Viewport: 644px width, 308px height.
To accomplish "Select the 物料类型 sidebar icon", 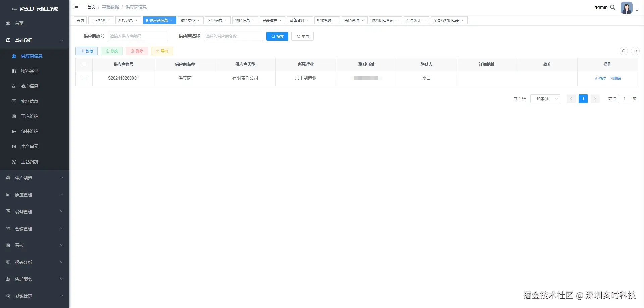I will (x=14, y=71).
